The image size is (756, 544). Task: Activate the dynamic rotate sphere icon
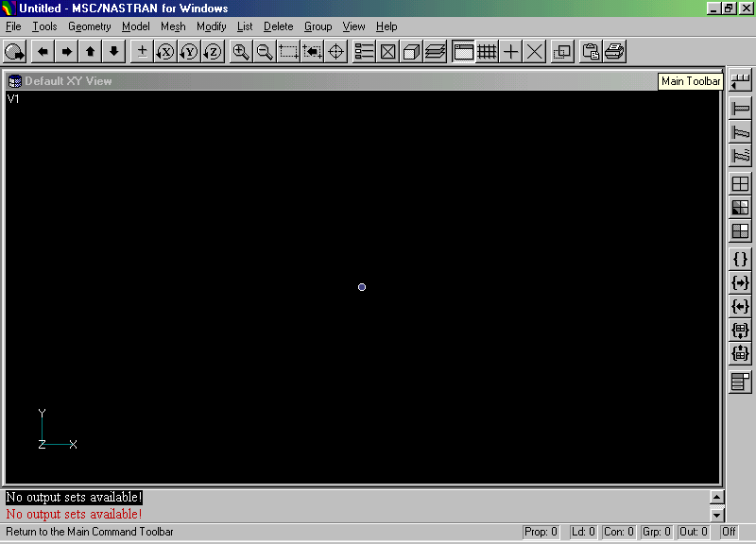14,52
